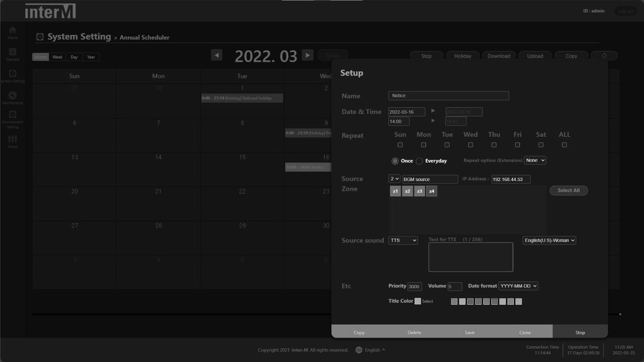Switch to the Year view tab

(x=91, y=57)
